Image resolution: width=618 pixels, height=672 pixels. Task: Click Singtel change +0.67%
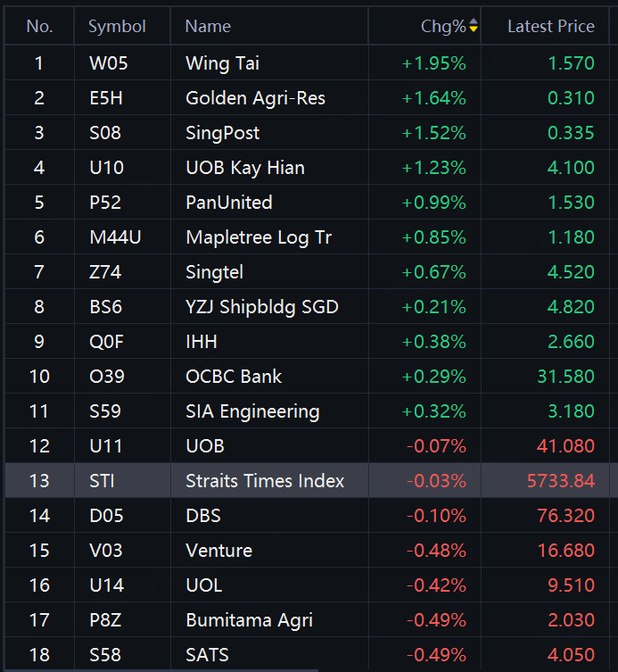[433, 272]
